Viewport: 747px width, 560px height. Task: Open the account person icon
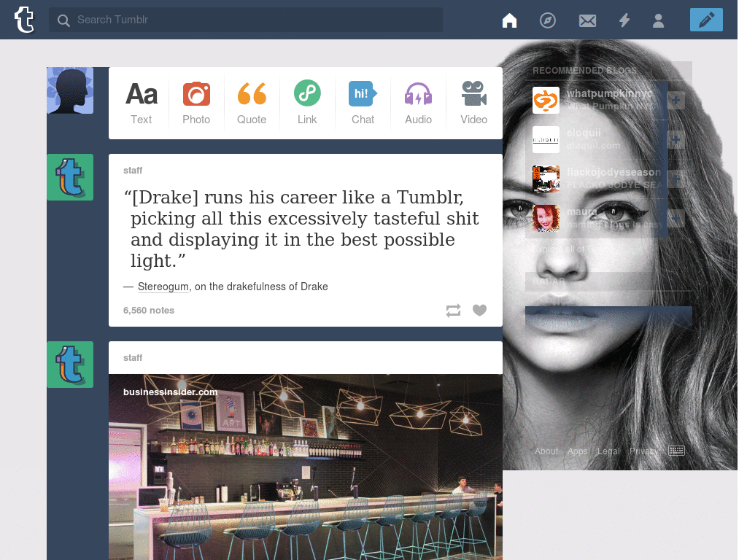tap(659, 20)
